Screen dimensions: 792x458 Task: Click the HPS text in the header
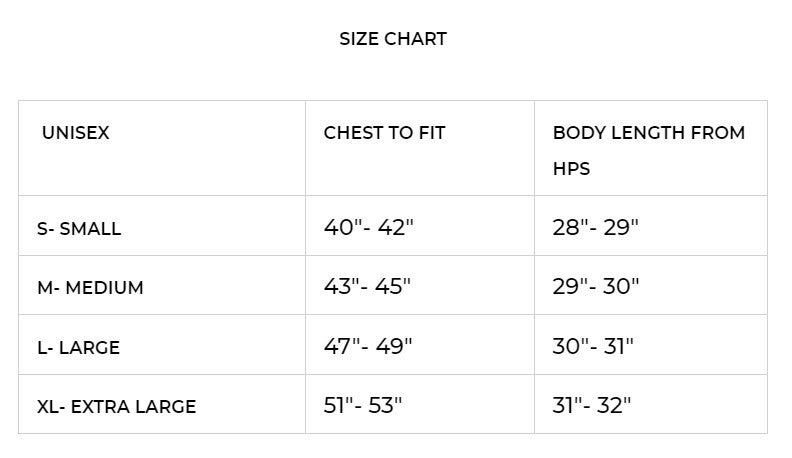[571, 168]
